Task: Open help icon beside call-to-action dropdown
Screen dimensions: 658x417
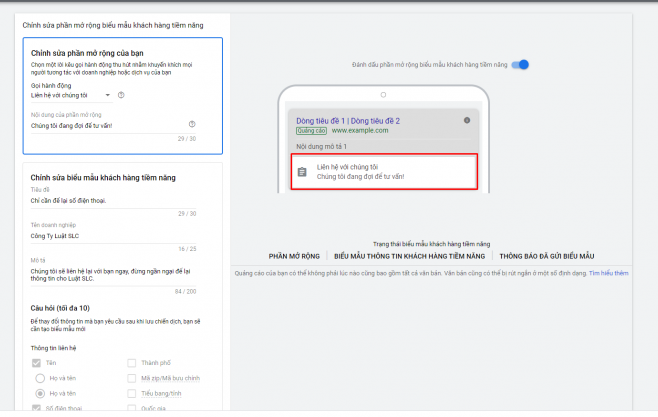Action: [x=121, y=95]
